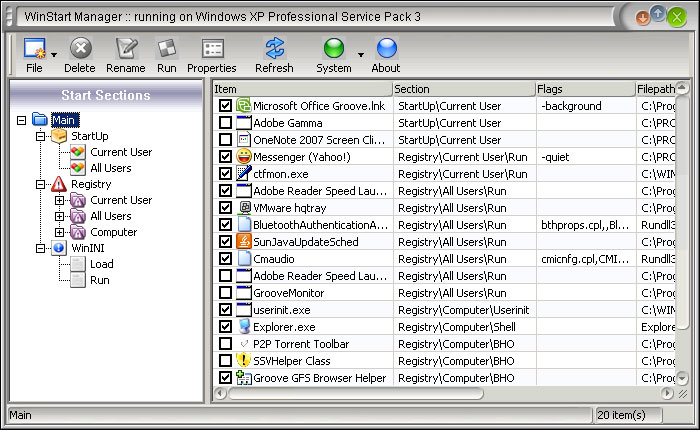This screenshot has width=700, height=430.
Task: Click the SunJavaUpdateSched Java icon
Action: (x=244, y=241)
